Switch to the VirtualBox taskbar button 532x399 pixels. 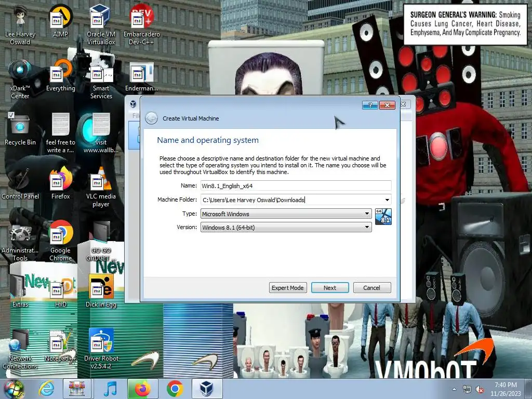coord(207,389)
